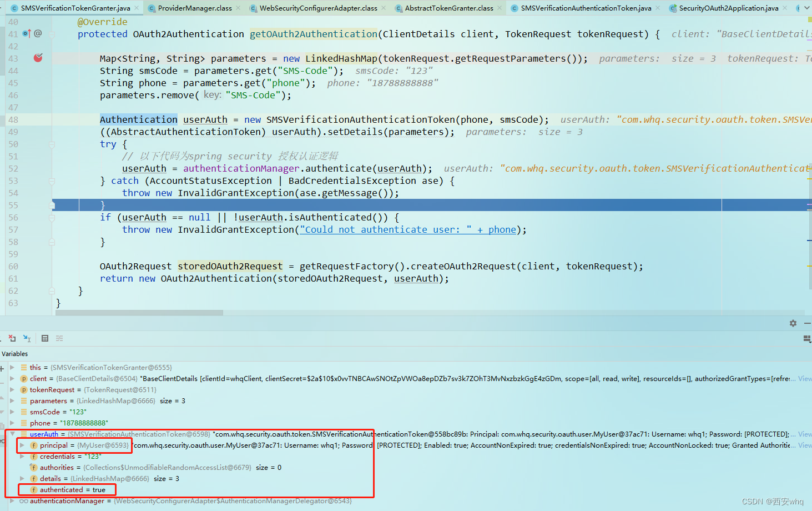
Task: Click the View link on the client row
Action: click(x=805, y=379)
